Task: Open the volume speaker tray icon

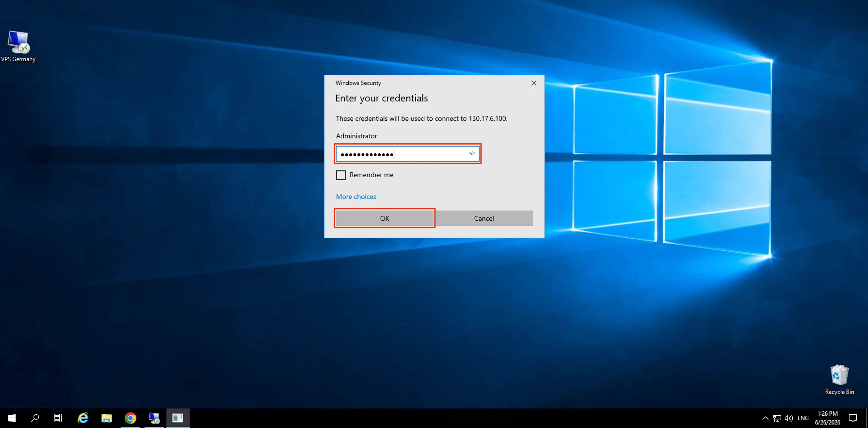Action: tap(788, 418)
